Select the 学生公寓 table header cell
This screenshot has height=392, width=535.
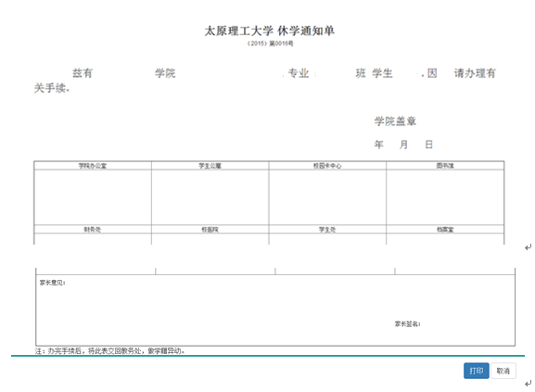click(210, 166)
